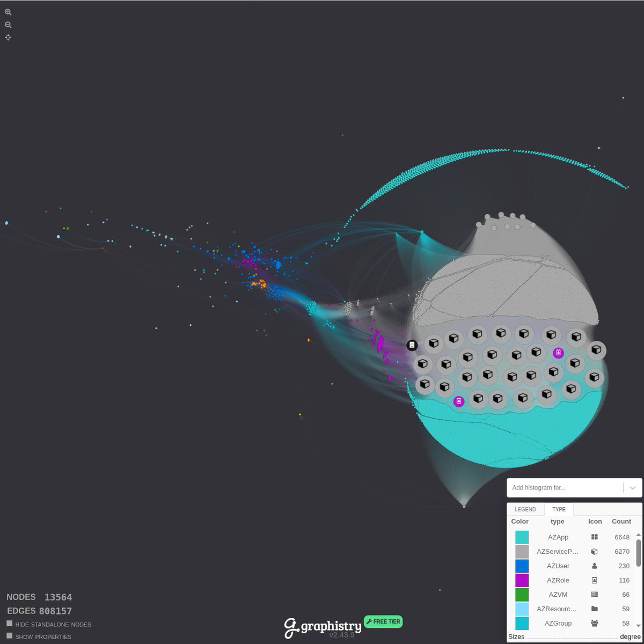Viewport: 644px width, 644px height.
Task: Click the AZUser person icon in legend
Action: [595, 566]
